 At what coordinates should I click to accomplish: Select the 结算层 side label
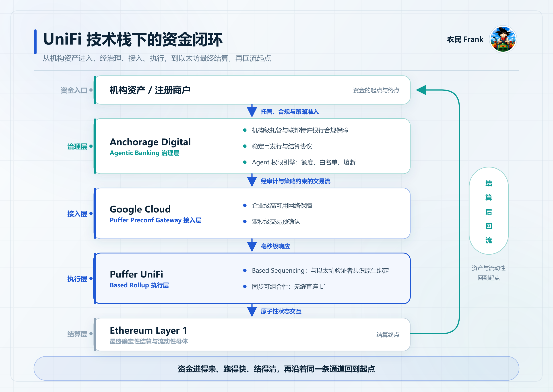[77, 334]
